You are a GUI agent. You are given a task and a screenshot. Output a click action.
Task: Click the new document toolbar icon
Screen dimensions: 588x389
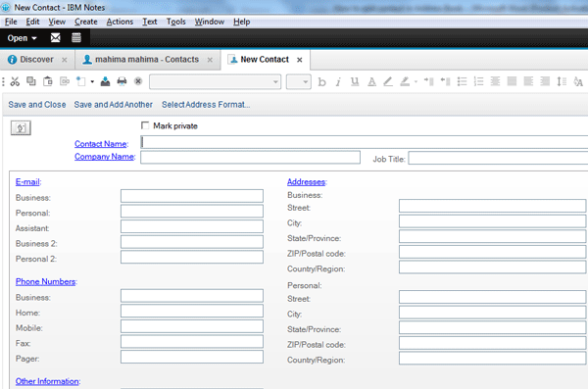[81, 81]
